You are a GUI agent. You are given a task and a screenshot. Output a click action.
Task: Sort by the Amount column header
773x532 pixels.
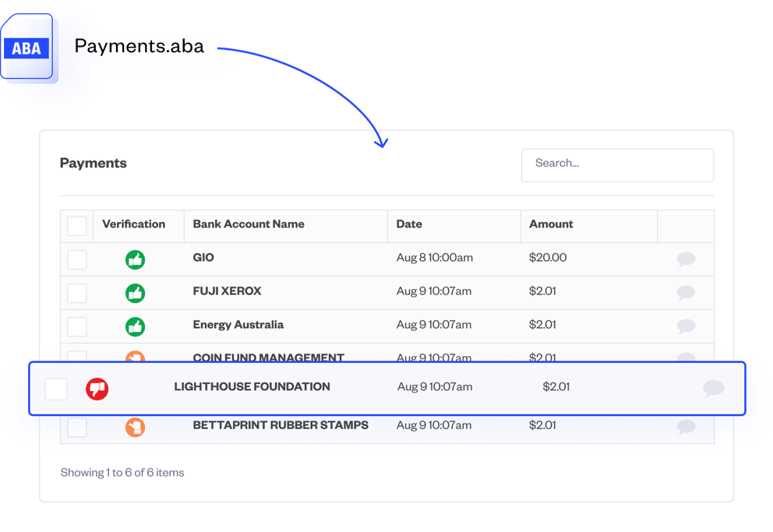[551, 224]
